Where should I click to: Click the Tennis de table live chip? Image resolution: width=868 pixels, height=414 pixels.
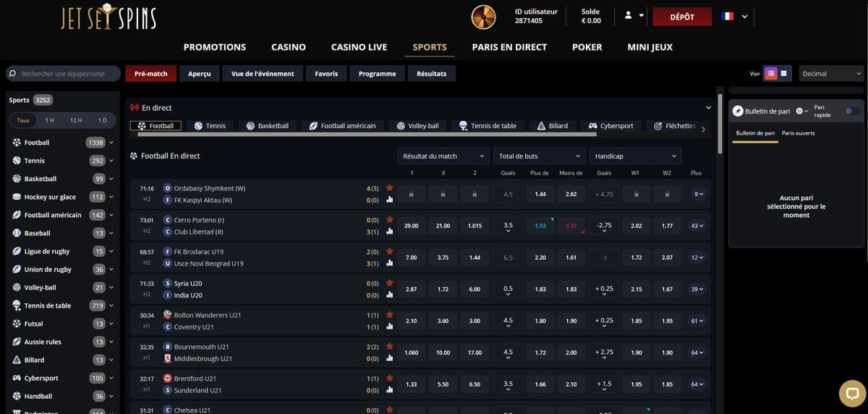pyautogui.click(x=488, y=126)
